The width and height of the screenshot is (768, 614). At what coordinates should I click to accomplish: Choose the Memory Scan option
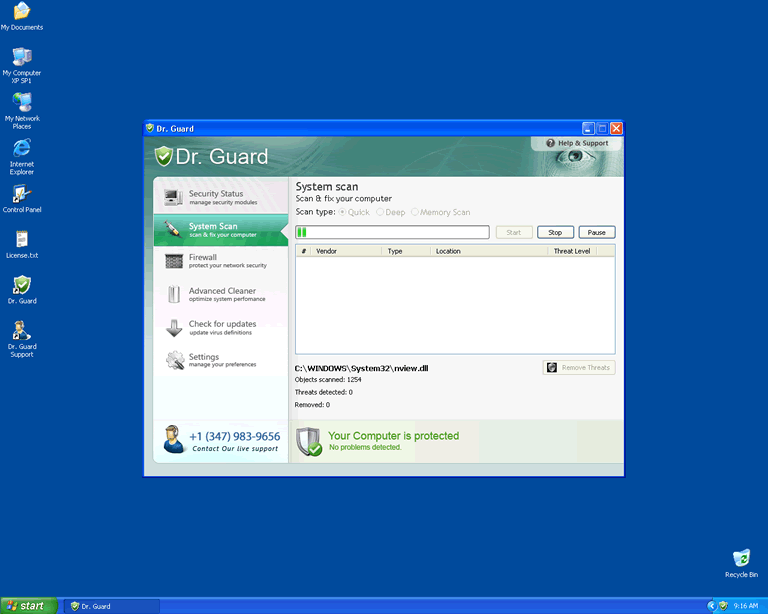[x=415, y=212]
